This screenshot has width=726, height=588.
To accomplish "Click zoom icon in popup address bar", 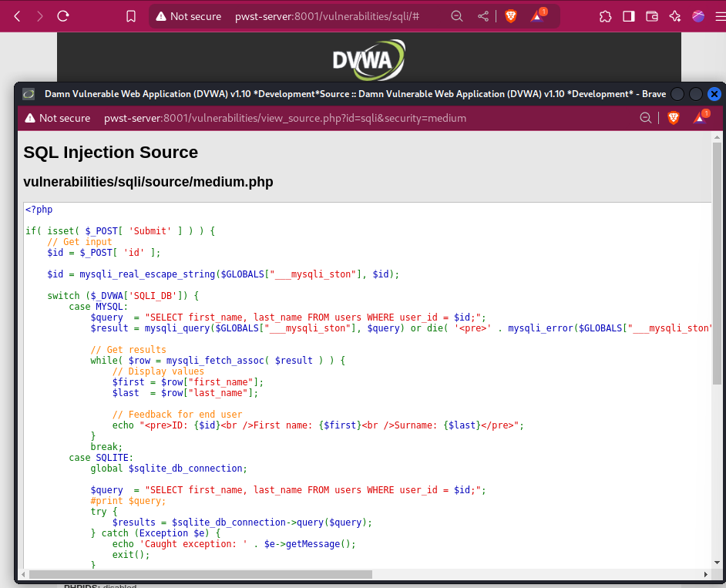I will [646, 118].
